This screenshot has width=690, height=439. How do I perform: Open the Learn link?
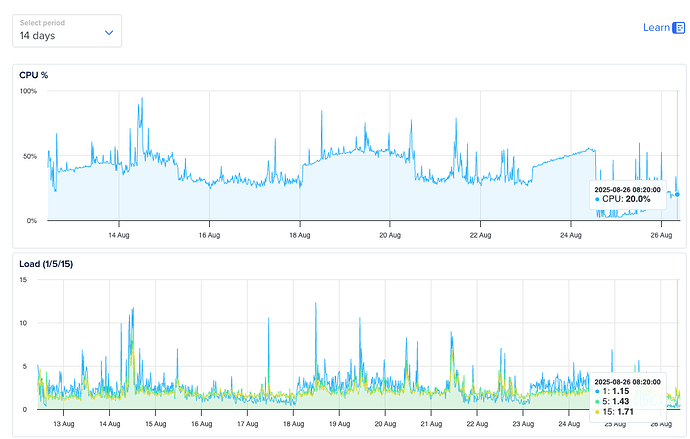(x=656, y=27)
